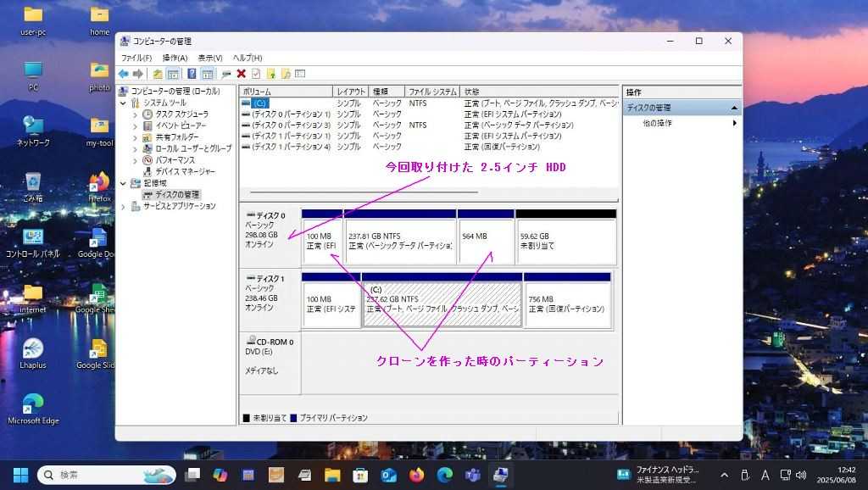The image size is (868, 490).
Task: Open the 表示(V) menu
Action: 210,58
